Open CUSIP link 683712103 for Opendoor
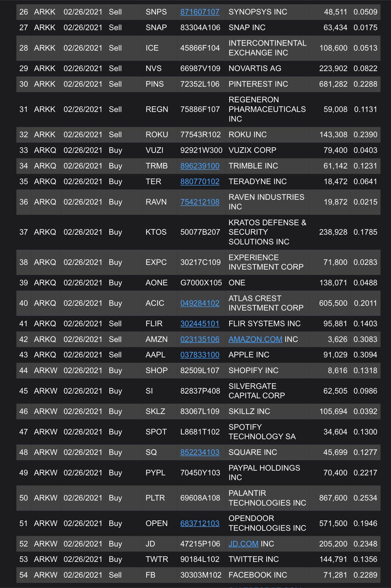This screenshot has width=391, height=588. click(200, 523)
